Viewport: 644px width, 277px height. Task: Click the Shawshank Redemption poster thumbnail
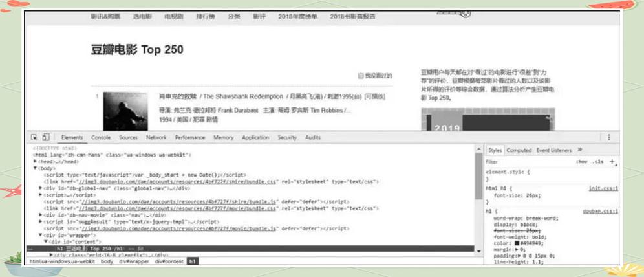[125, 111]
